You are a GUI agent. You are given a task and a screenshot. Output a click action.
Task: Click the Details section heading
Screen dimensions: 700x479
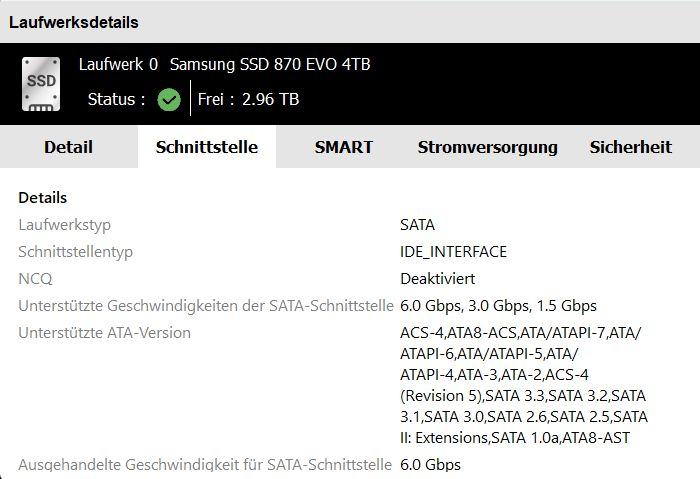43,198
